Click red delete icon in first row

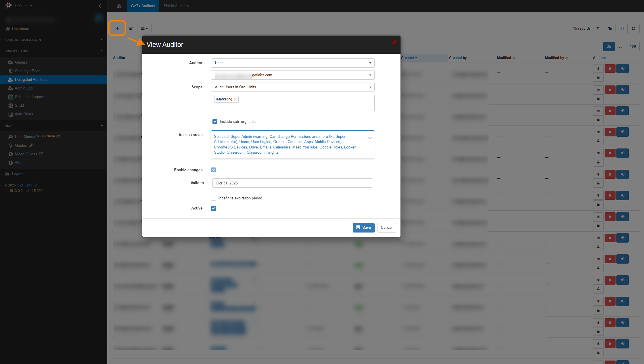point(610,68)
